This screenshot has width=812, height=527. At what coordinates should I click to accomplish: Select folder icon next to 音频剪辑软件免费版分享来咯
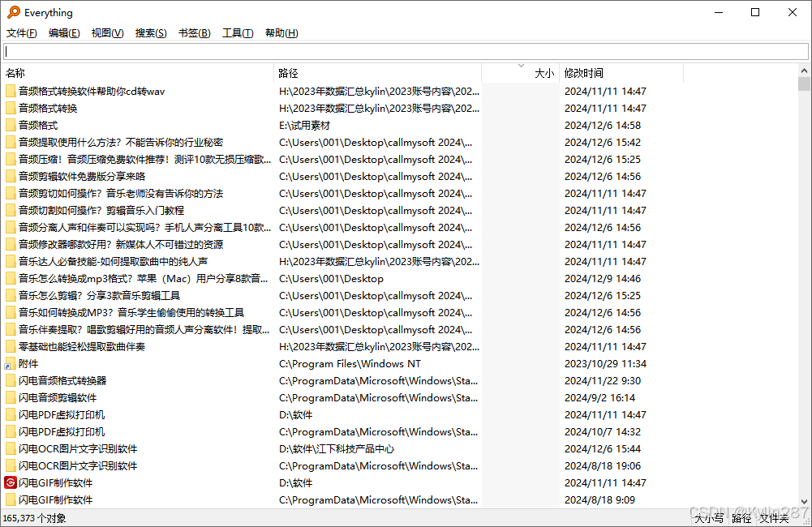(x=11, y=177)
